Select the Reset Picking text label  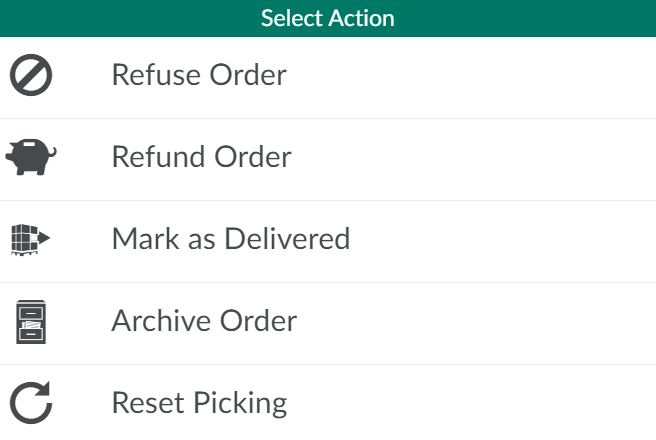pyautogui.click(x=199, y=403)
